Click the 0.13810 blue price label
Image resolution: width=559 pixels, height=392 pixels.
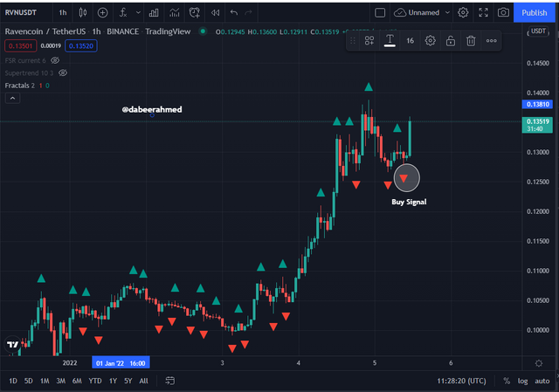(x=538, y=104)
